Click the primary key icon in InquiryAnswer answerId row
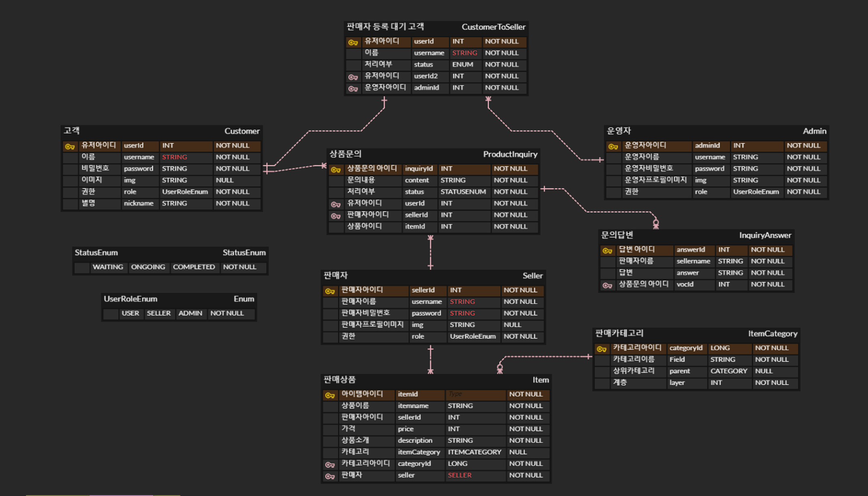Image resolution: width=868 pixels, height=496 pixels. (607, 250)
